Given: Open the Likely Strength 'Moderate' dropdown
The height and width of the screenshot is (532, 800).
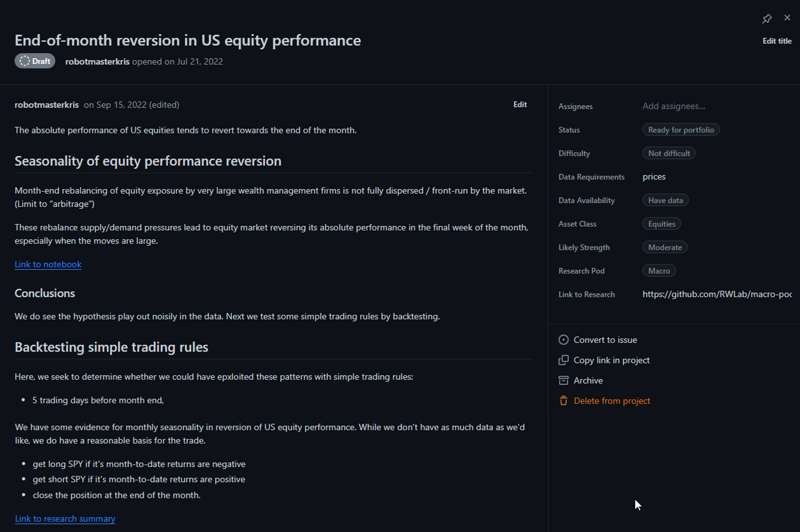Looking at the screenshot, I should click(x=665, y=248).
